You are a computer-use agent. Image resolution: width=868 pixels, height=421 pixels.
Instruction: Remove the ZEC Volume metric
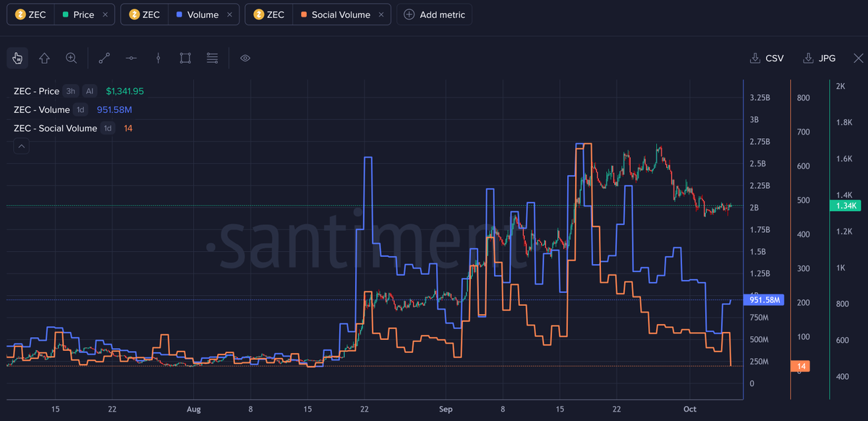230,14
